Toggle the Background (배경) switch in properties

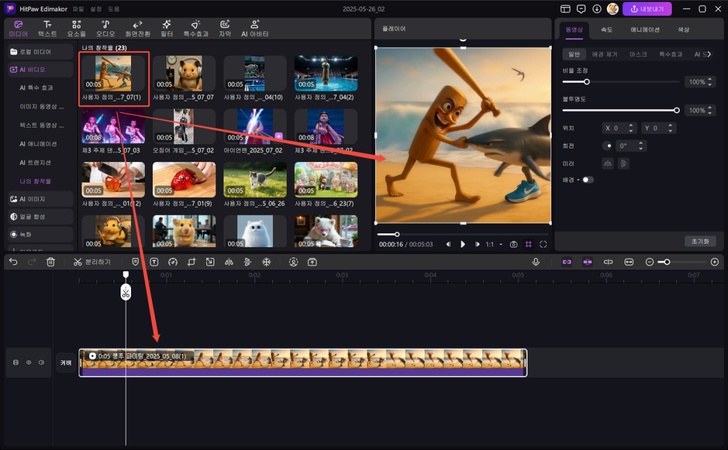point(587,180)
